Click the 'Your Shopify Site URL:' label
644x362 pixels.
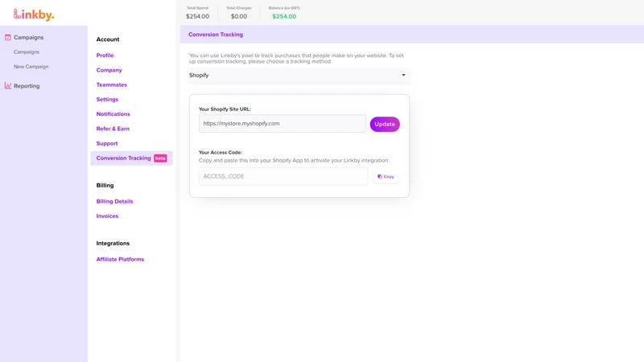225,109
